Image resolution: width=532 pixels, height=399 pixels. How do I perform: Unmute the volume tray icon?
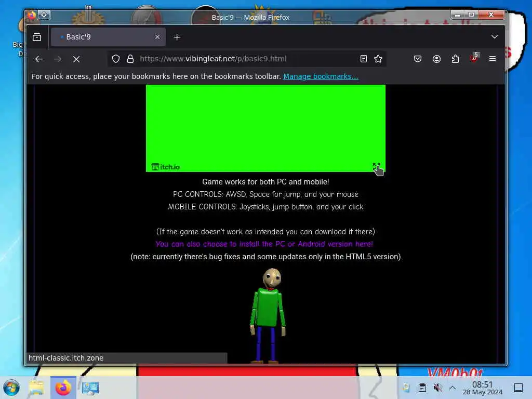pos(437,388)
